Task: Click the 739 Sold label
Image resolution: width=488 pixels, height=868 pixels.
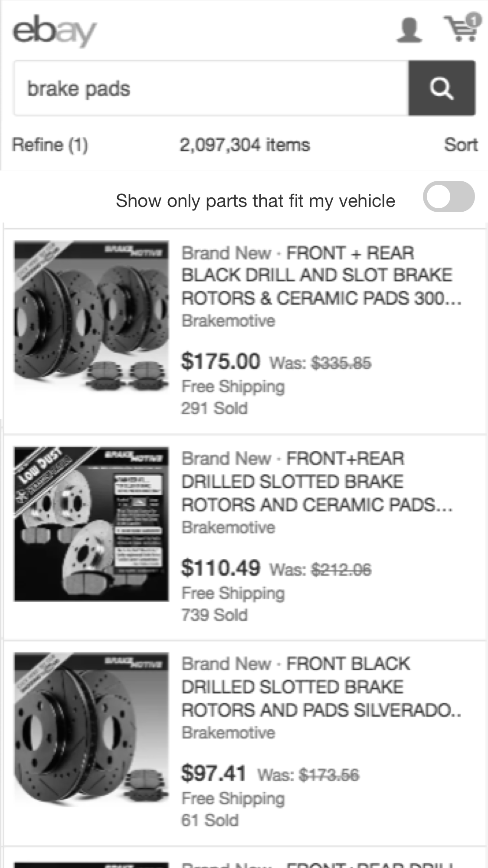Action: pos(214,615)
